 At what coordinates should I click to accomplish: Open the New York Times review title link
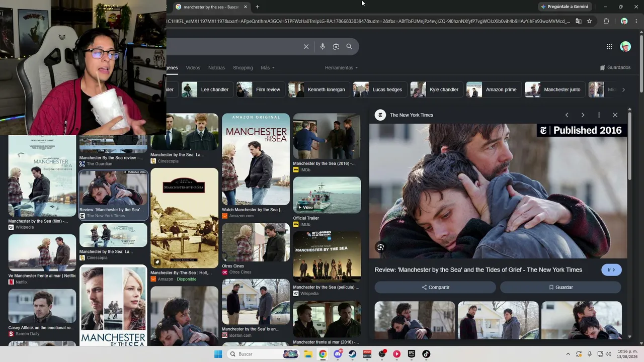478,270
